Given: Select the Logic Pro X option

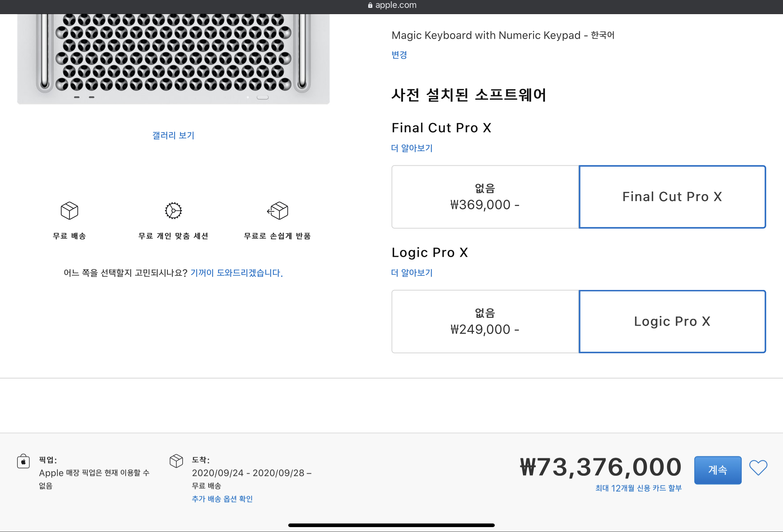Looking at the screenshot, I should (x=672, y=321).
